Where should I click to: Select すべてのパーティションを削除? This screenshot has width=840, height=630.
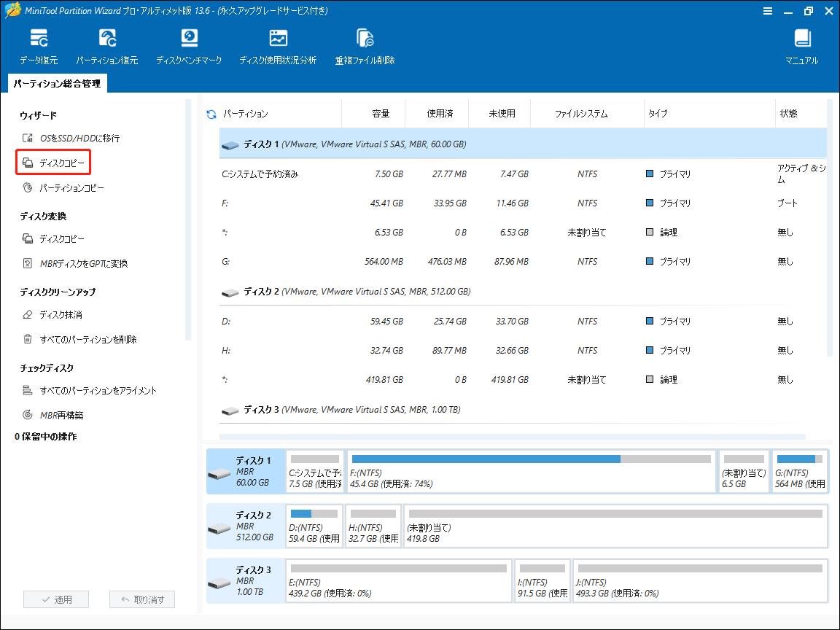(x=79, y=340)
